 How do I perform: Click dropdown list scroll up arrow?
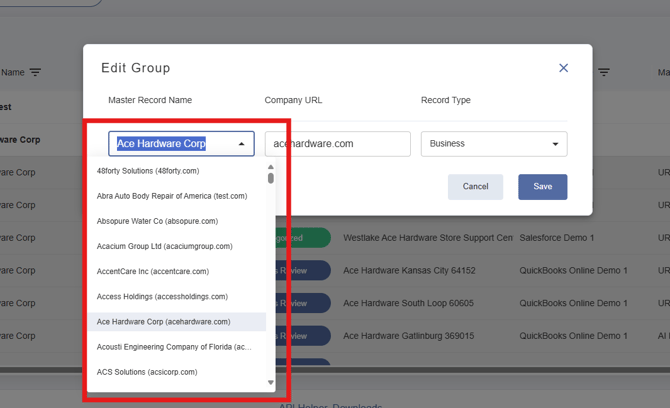(x=270, y=167)
